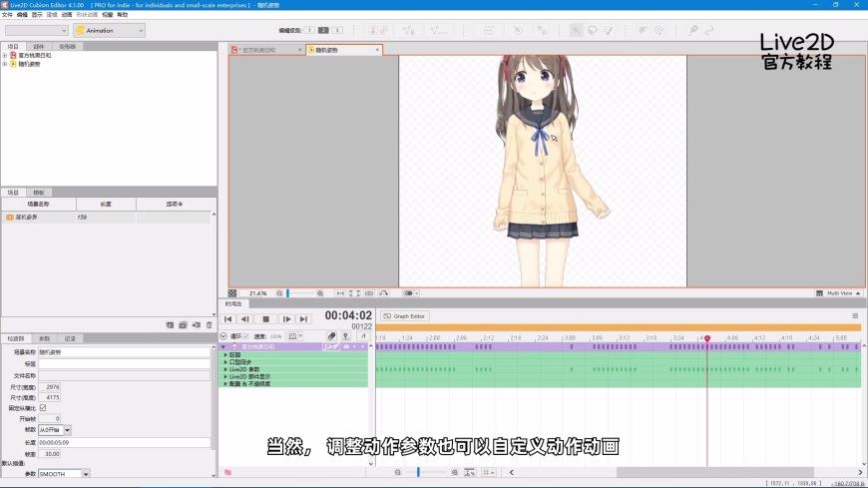Screen dimensions: 868x488
Task: Close the 随机姿势 document tab
Action: click(377, 50)
